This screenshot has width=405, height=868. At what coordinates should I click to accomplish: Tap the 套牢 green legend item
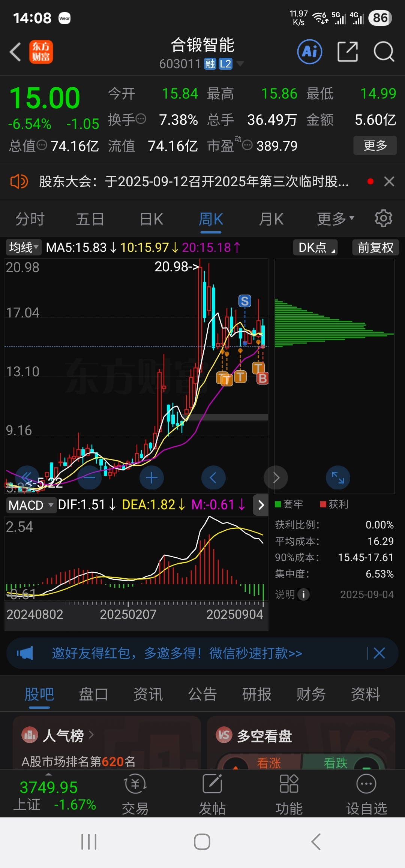pyautogui.click(x=289, y=504)
